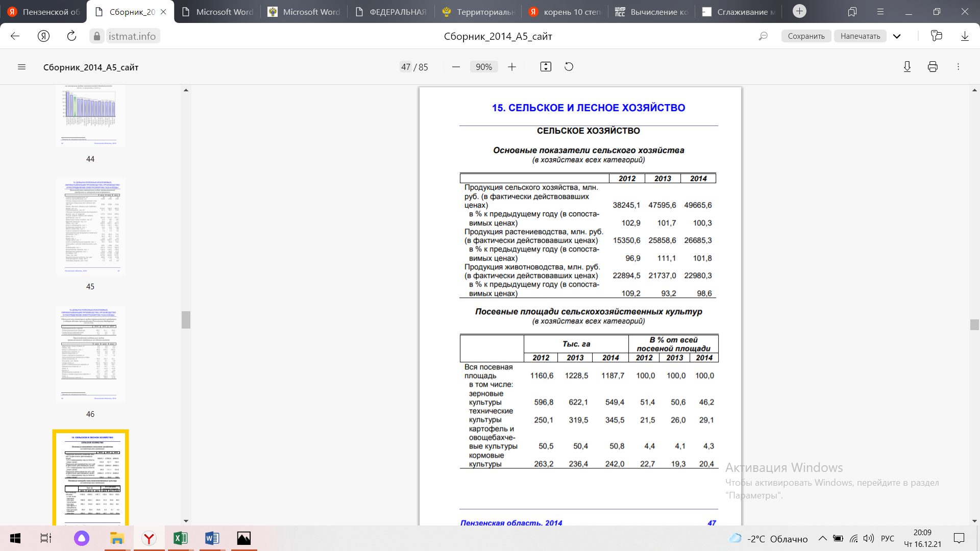Open the search-in-document magnifier icon

[763, 36]
